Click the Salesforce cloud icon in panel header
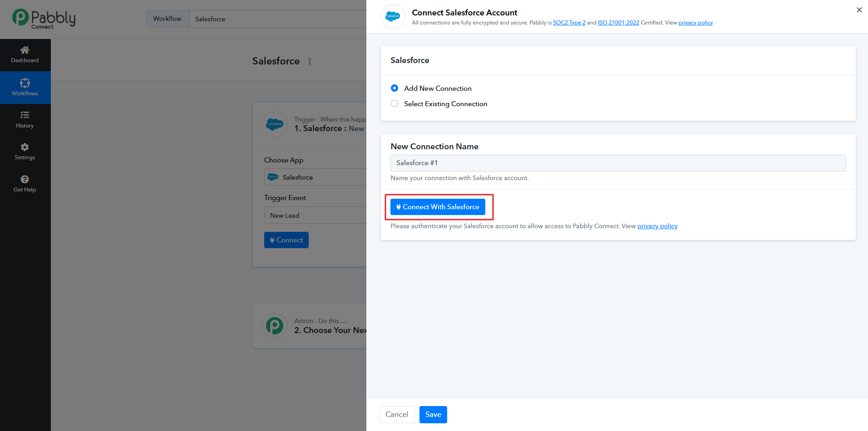This screenshot has height=431, width=868. pos(392,17)
